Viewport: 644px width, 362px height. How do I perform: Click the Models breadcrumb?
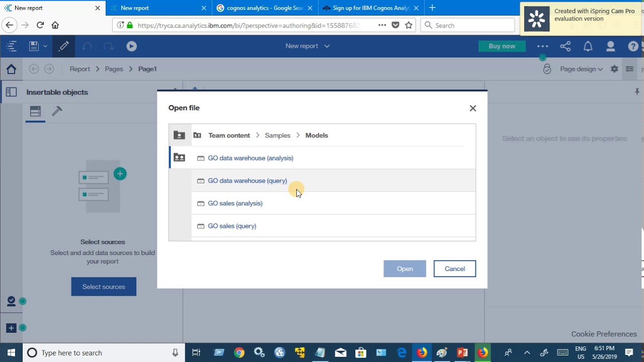tap(316, 135)
